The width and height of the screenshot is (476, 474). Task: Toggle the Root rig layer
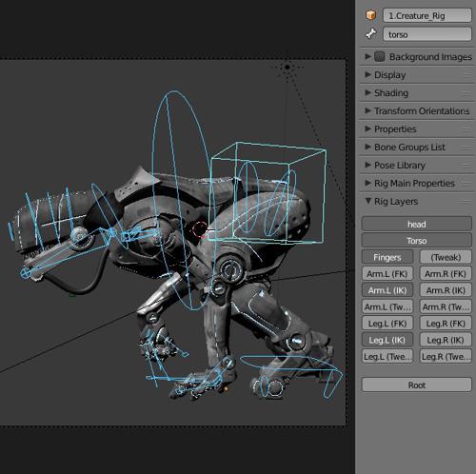click(417, 385)
